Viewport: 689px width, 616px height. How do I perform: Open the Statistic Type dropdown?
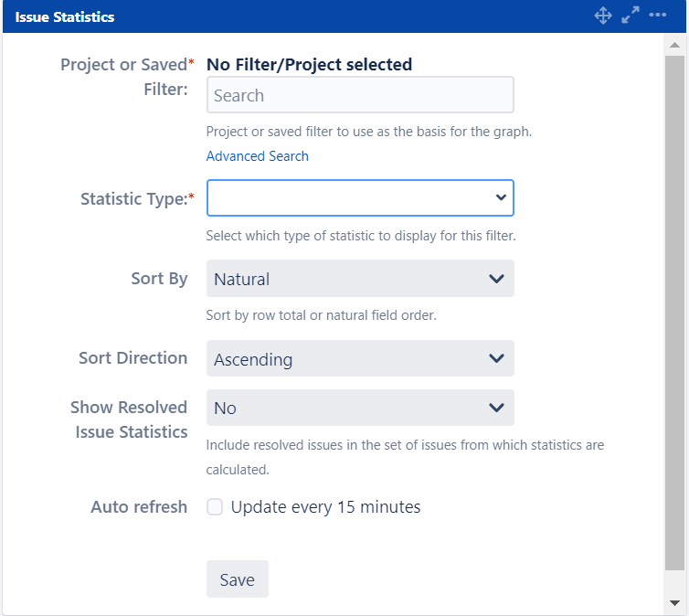(360, 197)
